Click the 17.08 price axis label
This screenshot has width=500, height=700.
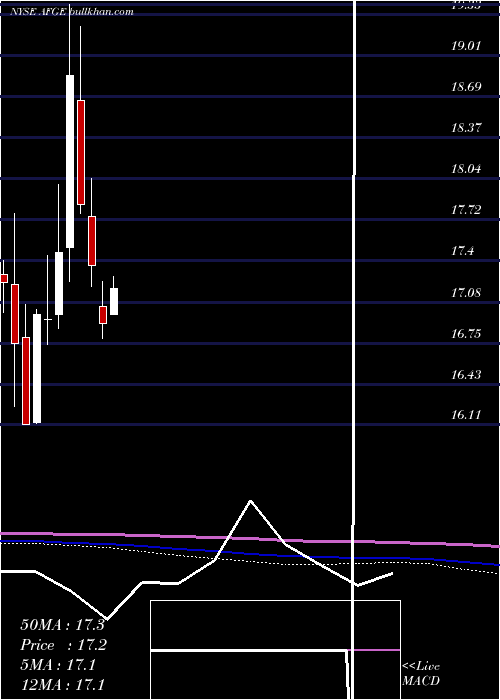(x=466, y=292)
